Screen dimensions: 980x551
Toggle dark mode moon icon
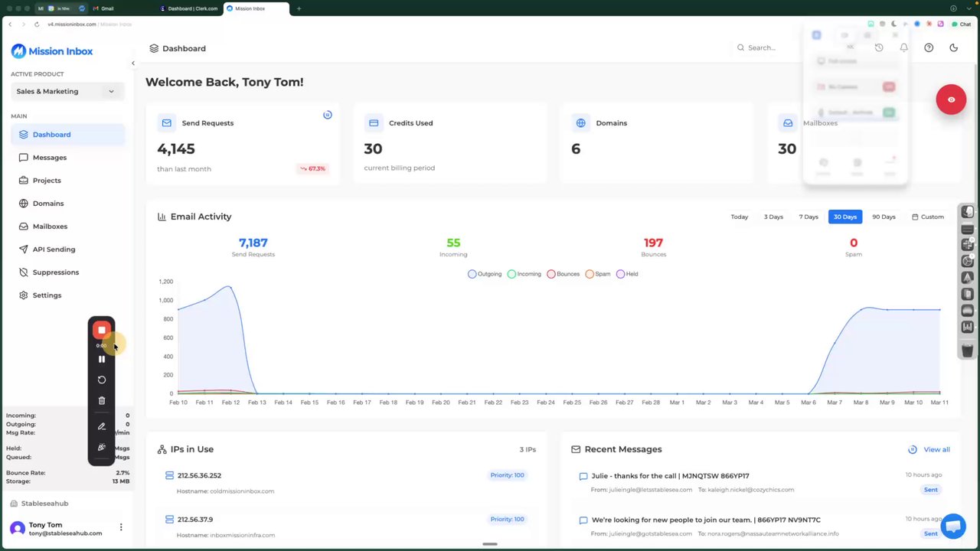coord(954,47)
